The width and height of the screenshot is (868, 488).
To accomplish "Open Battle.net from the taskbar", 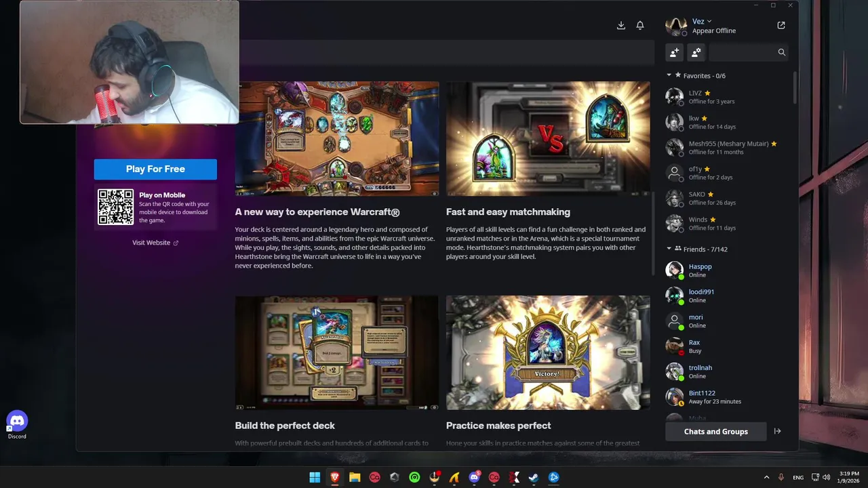I will tap(554, 477).
